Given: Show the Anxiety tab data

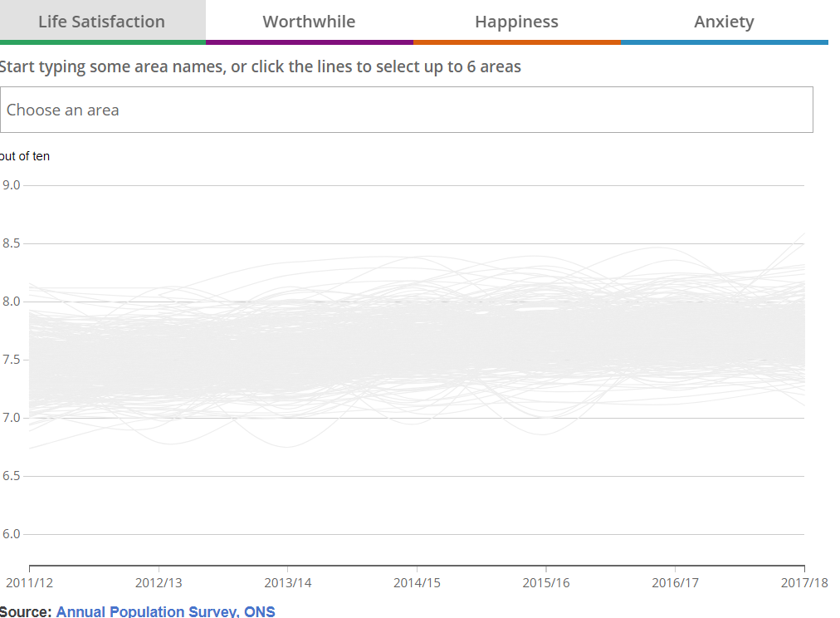Looking at the screenshot, I should (724, 22).
